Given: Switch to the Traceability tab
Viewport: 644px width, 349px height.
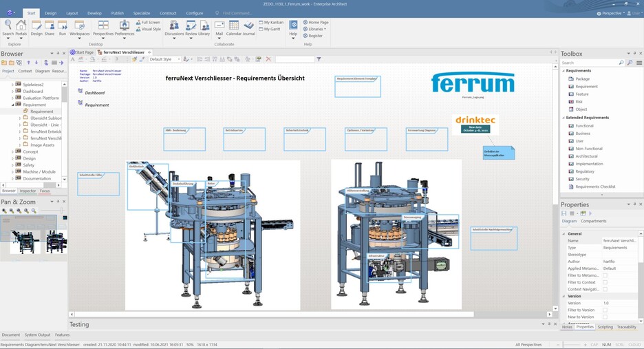Looking at the screenshot, I should pyautogui.click(x=626, y=327).
